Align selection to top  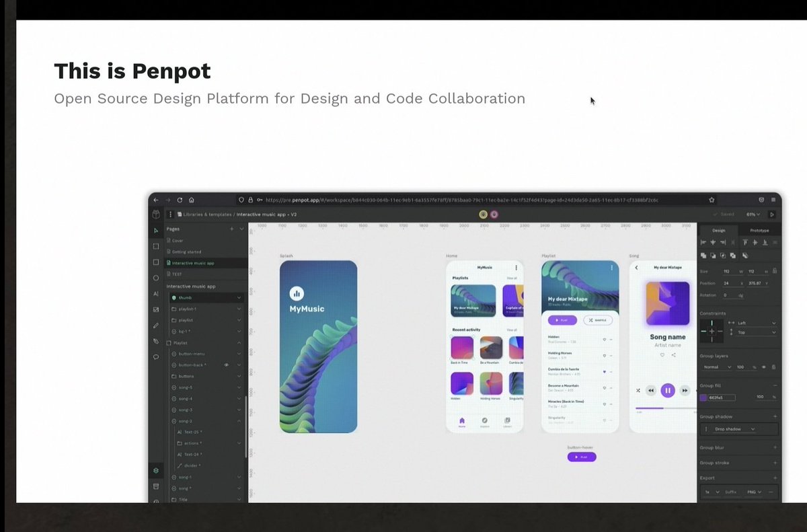tap(745, 242)
